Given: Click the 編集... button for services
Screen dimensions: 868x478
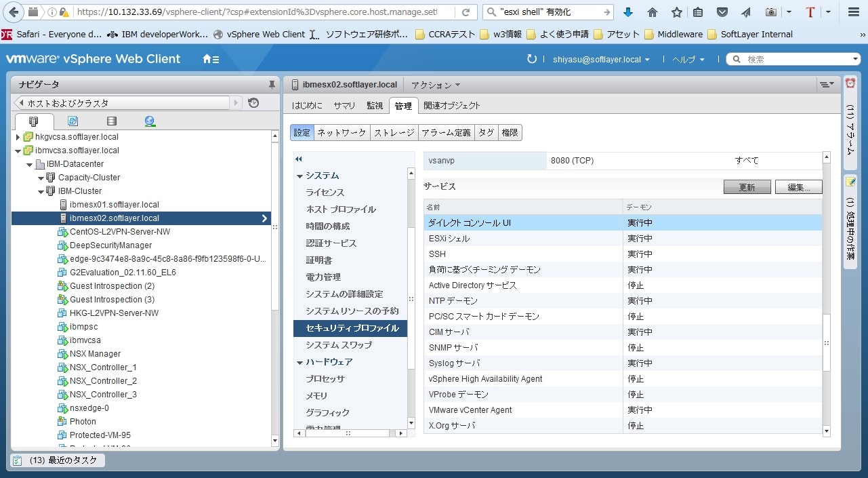Looking at the screenshot, I should click(x=799, y=187).
